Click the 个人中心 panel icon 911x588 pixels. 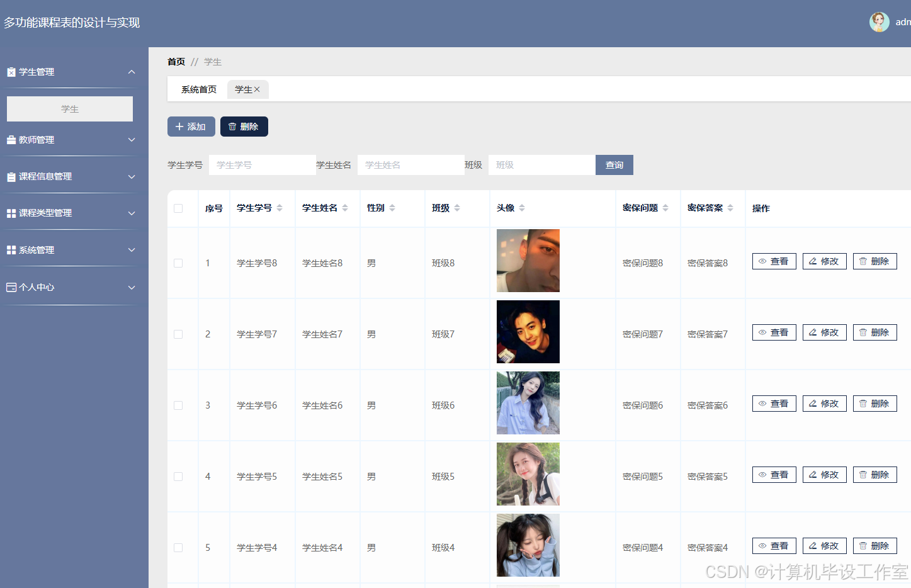[x=11, y=287]
